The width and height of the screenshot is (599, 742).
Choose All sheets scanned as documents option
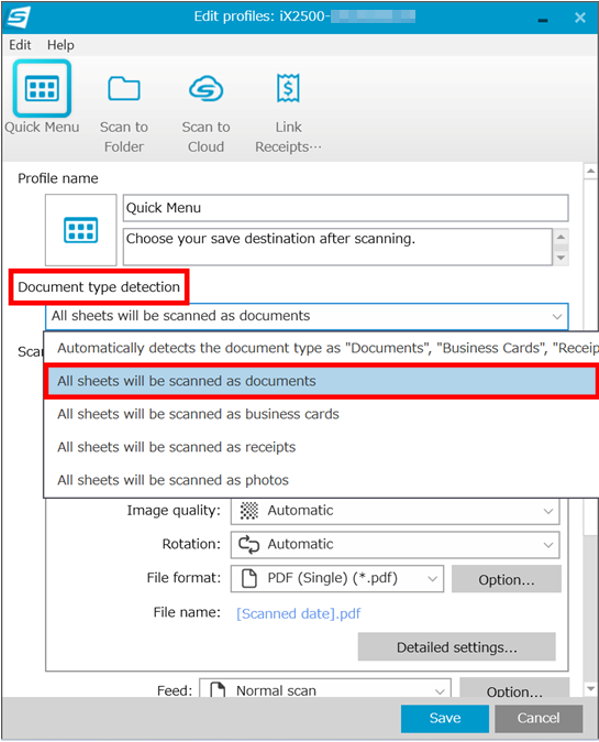(322, 381)
